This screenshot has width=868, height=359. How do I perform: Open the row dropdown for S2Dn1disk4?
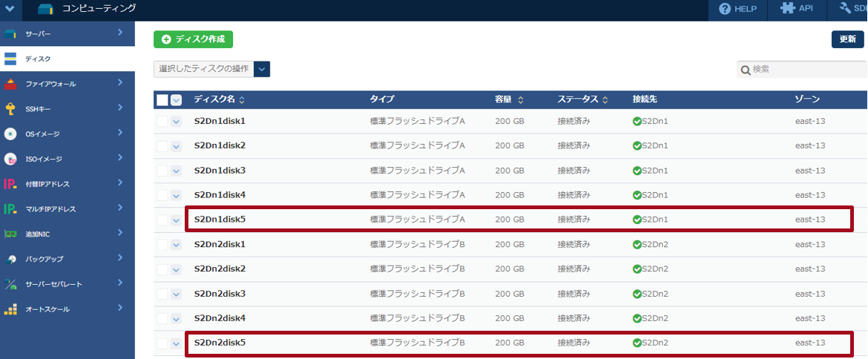tap(176, 196)
